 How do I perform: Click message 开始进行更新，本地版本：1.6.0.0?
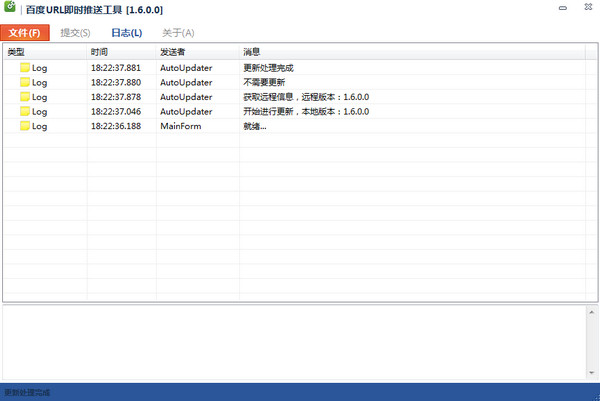click(x=306, y=111)
